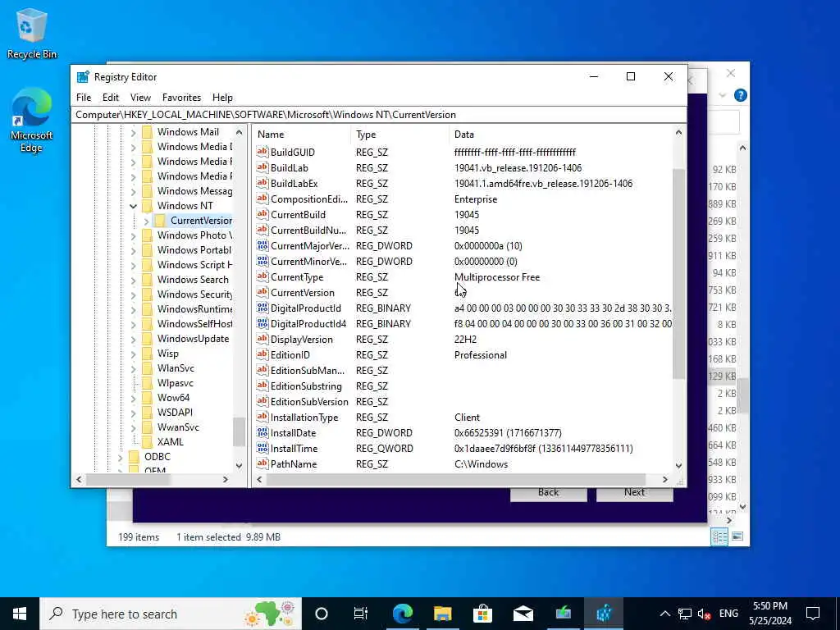Open the Edit menu
This screenshot has height=630, width=840.
111,98
